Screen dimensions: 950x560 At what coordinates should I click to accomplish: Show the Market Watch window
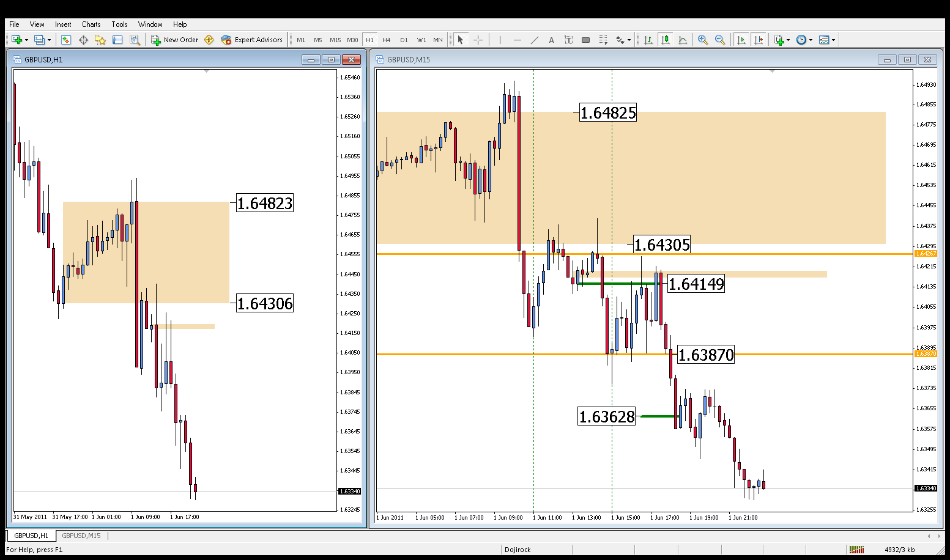[66, 40]
